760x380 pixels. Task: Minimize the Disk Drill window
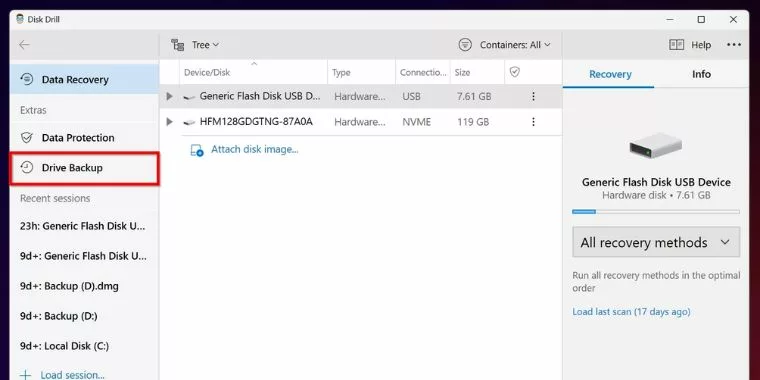(669, 19)
